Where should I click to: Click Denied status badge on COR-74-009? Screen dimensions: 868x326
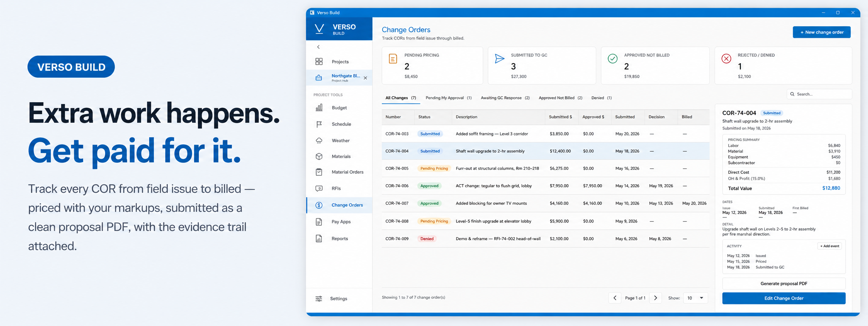(427, 239)
